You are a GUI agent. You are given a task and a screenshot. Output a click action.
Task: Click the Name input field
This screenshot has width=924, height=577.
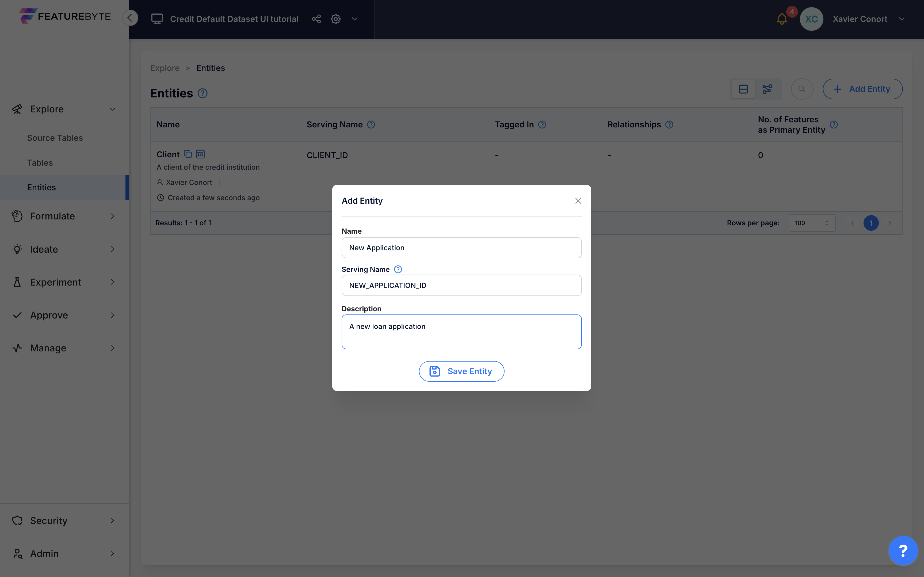[461, 248]
